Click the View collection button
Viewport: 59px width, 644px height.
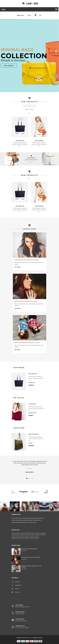coord(9,66)
